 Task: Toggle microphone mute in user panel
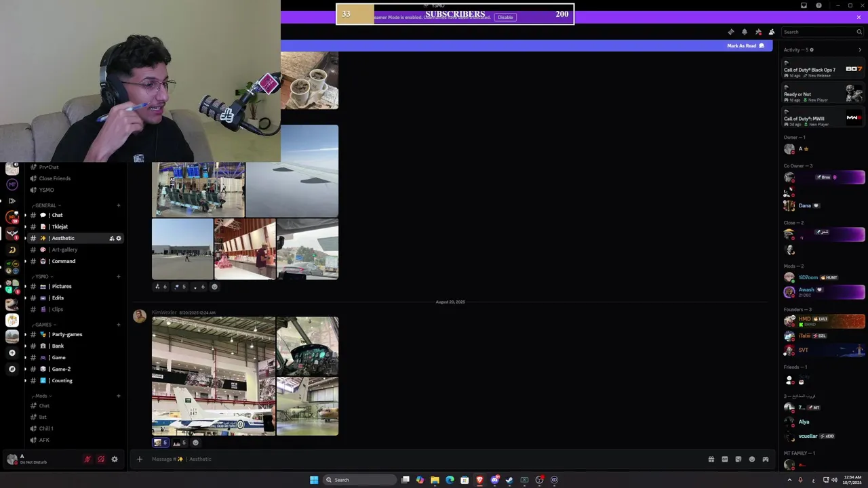point(87,459)
